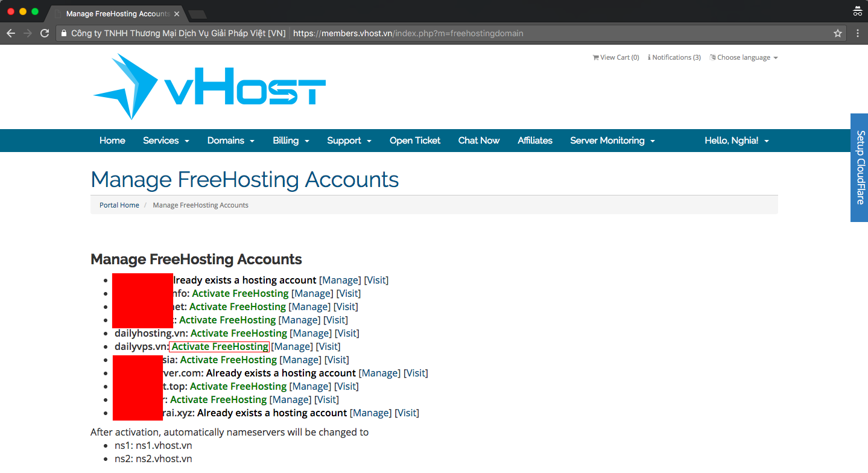Activate FreeHosting for dailyhosting.vn
Image resolution: width=868 pixels, height=473 pixels.
(x=239, y=334)
